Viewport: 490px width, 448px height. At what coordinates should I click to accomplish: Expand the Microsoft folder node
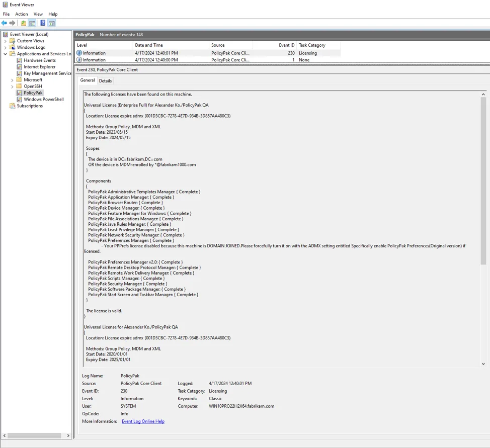click(x=13, y=80)
